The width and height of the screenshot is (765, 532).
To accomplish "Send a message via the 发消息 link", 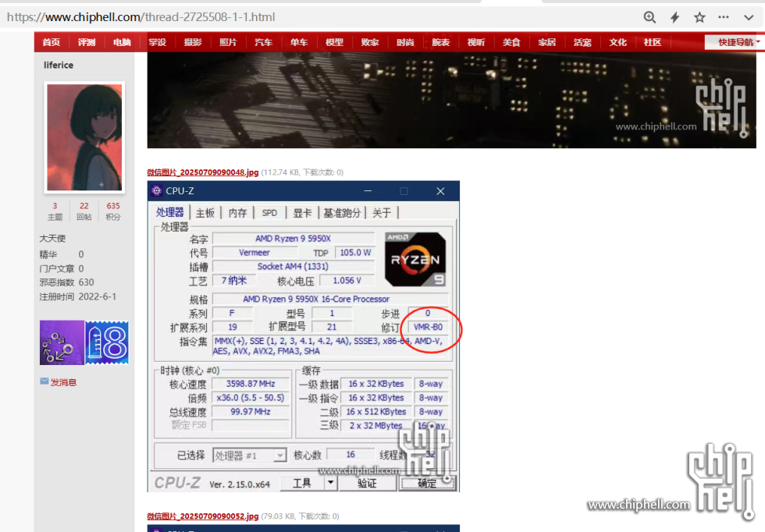I will [x=63, y=381].
